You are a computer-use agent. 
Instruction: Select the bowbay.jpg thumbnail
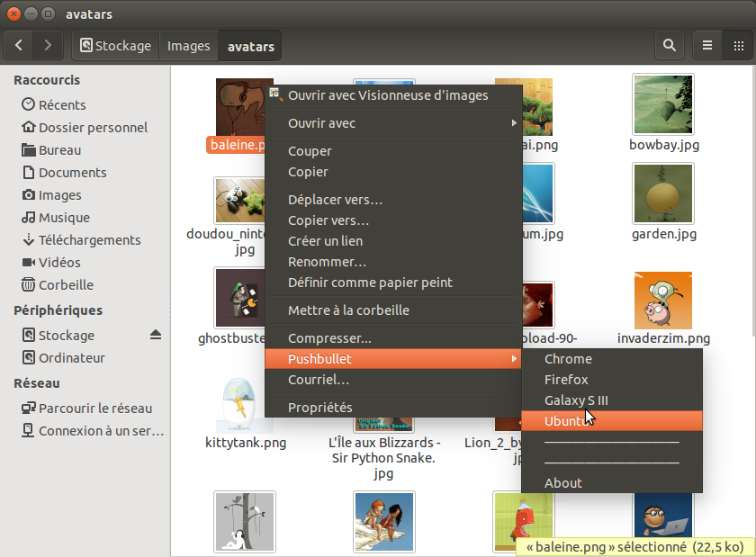(x=663, y=104)
